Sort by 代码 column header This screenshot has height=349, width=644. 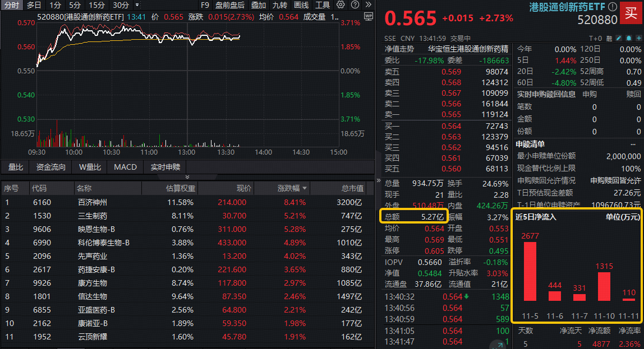(x=39, y=188)
